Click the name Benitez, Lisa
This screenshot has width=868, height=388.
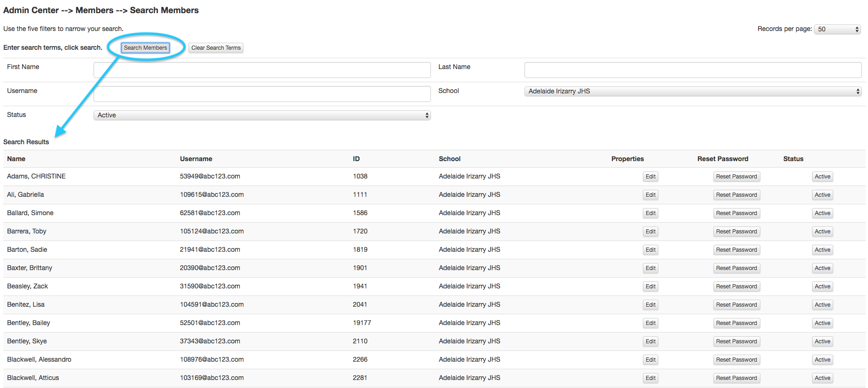[x=26, y=304]
